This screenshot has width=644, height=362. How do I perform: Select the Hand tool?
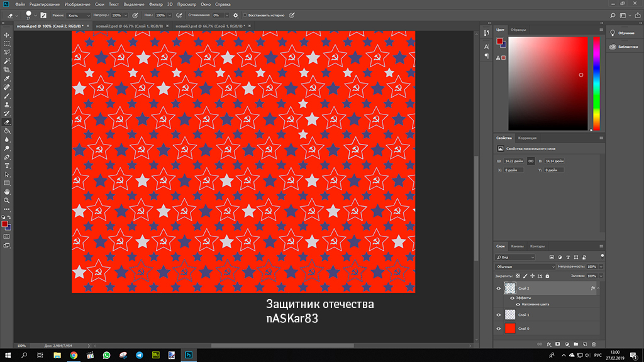(x=7, y=192)
